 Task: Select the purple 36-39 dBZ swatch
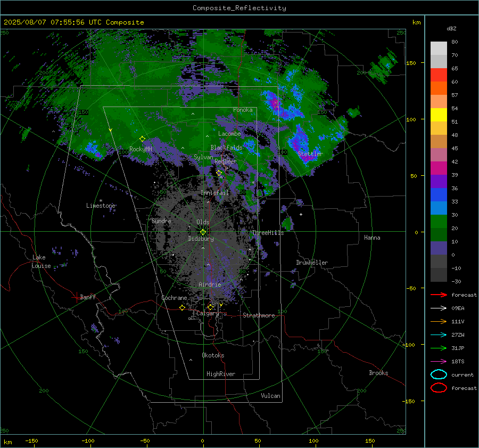439,181
